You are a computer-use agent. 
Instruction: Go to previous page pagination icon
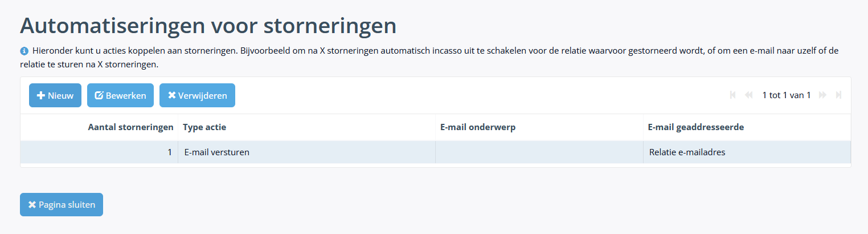point(749,95)
